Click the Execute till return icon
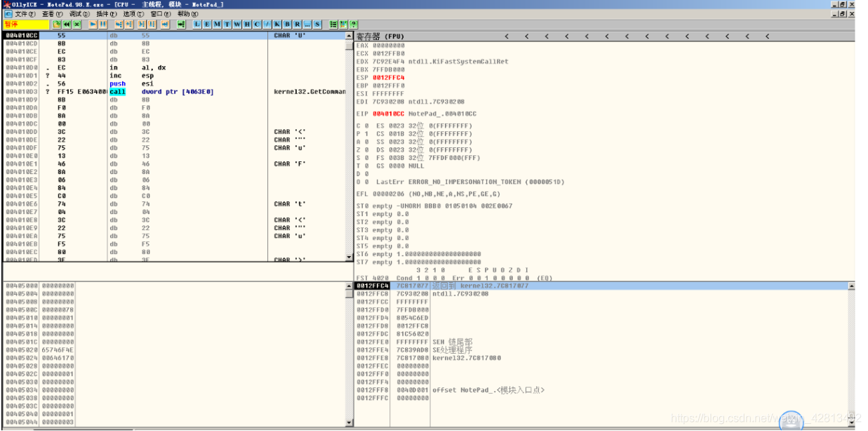 (x=165, y=24)
